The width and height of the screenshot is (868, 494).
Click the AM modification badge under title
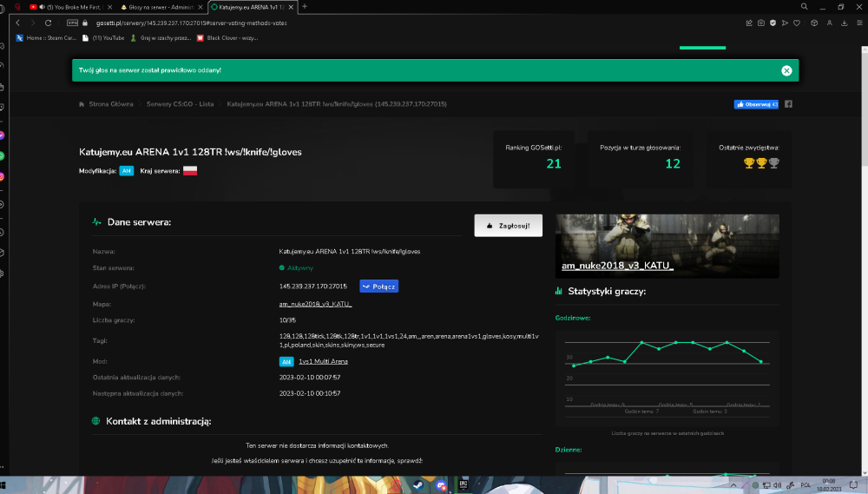[x=126, y=170]
